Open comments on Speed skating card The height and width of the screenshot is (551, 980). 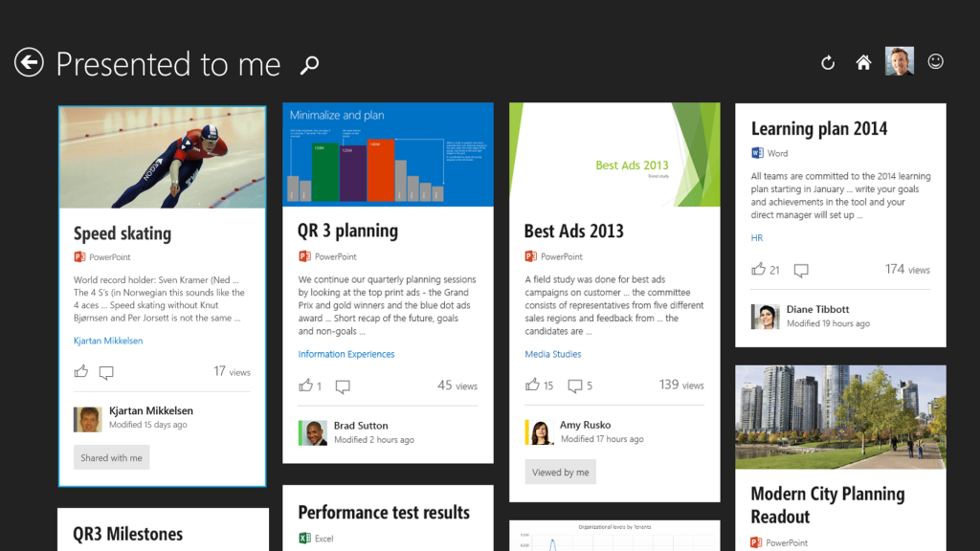tap(106, 372)
